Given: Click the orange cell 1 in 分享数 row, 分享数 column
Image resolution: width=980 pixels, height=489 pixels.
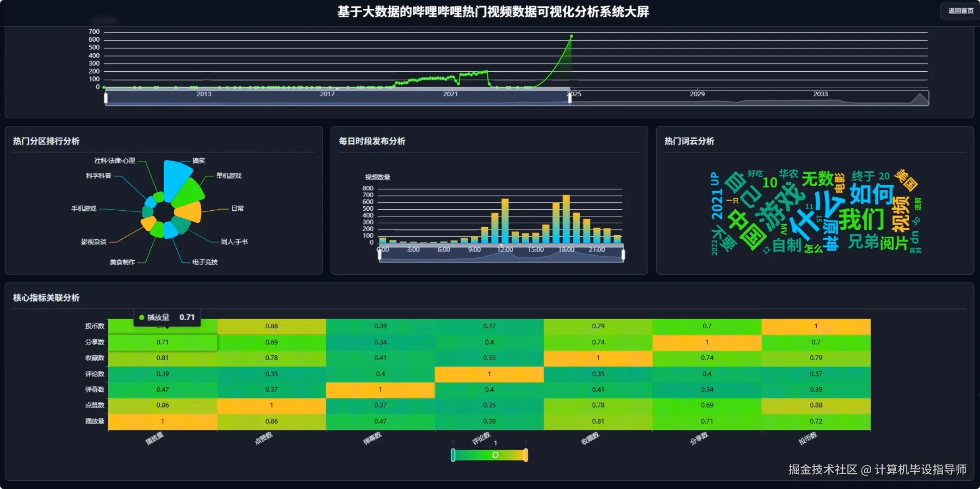Looking at the screenshot, I should (707, 343).
